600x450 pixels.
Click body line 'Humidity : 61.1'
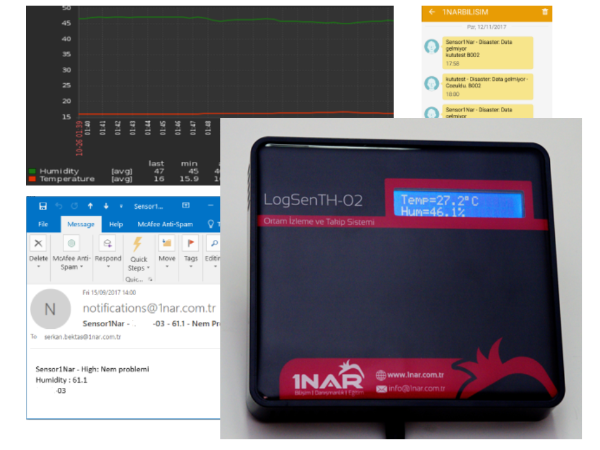[x=61, y=380]
